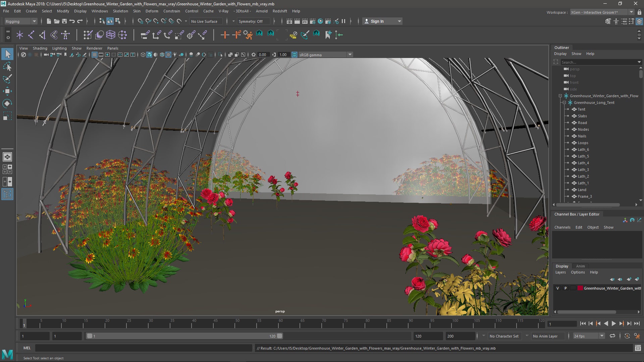The height and width of the screenshot is (362, 644).
Task: Click frame 60 on the time slider
Action: [280, 323]
